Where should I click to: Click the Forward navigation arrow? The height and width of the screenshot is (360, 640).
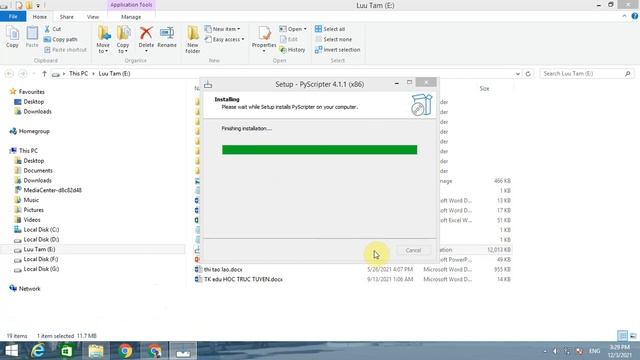(23, 73)
